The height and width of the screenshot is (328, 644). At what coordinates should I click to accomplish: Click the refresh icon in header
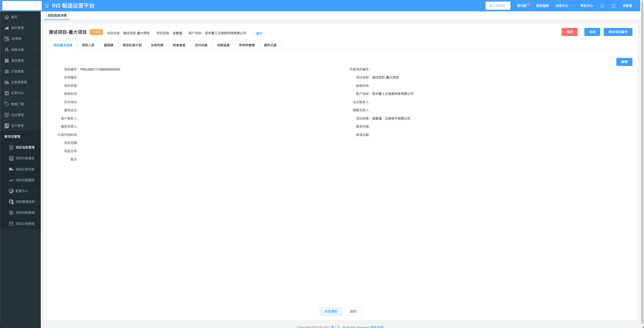613,6
